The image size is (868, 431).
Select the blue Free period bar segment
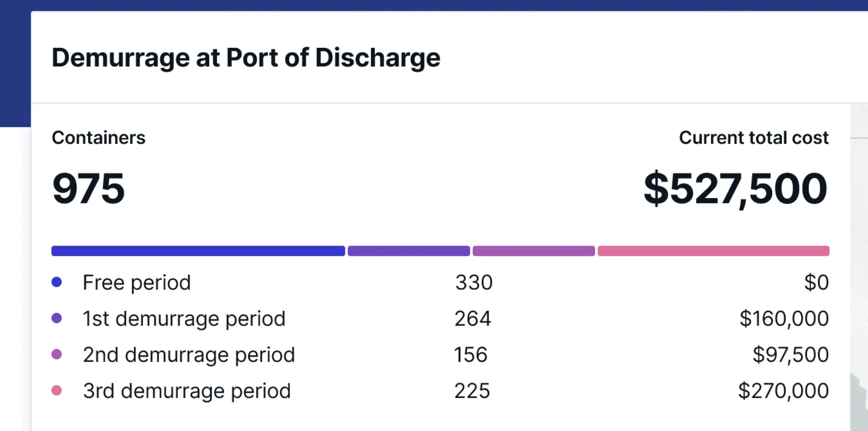pos(198,251)
